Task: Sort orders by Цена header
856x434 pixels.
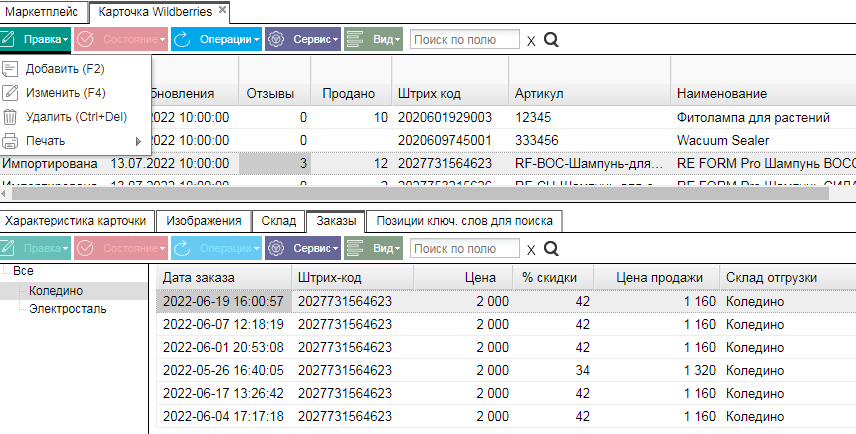Action: coord(463,278)
